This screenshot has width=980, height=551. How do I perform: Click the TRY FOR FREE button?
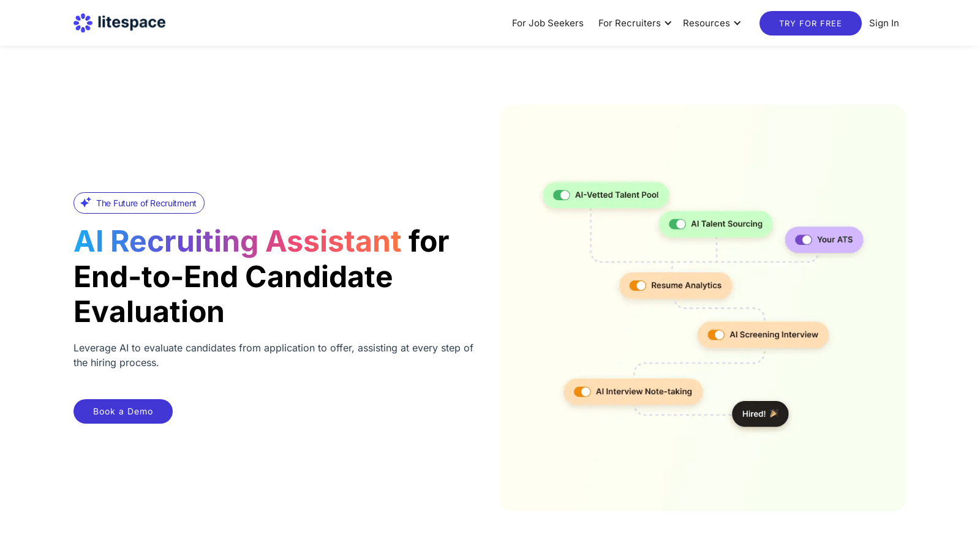(x=810, y=23)
